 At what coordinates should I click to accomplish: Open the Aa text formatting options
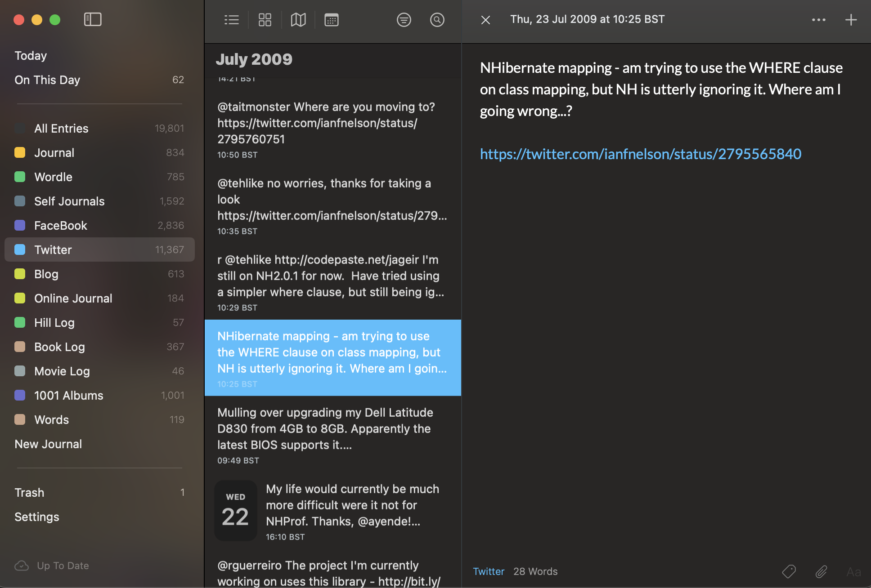pyautogui.click(x=853, y=571)
